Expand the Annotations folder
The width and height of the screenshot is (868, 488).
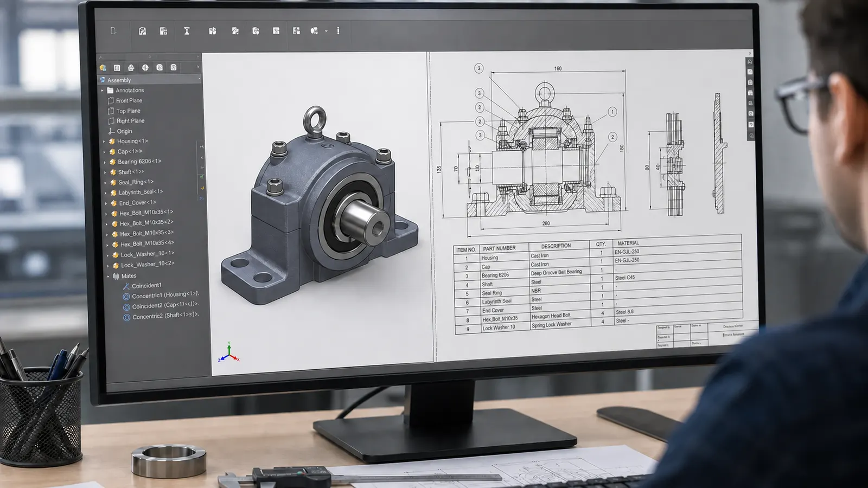pos(102,91)
